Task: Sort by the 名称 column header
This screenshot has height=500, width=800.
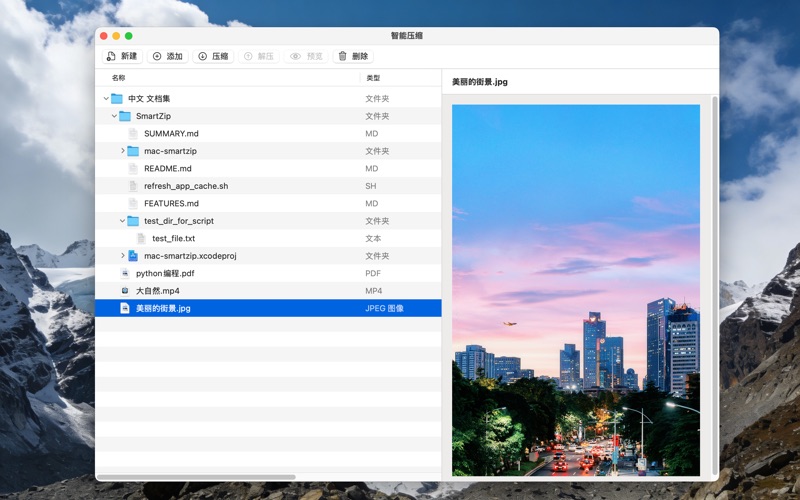Action: click(119, 78)
